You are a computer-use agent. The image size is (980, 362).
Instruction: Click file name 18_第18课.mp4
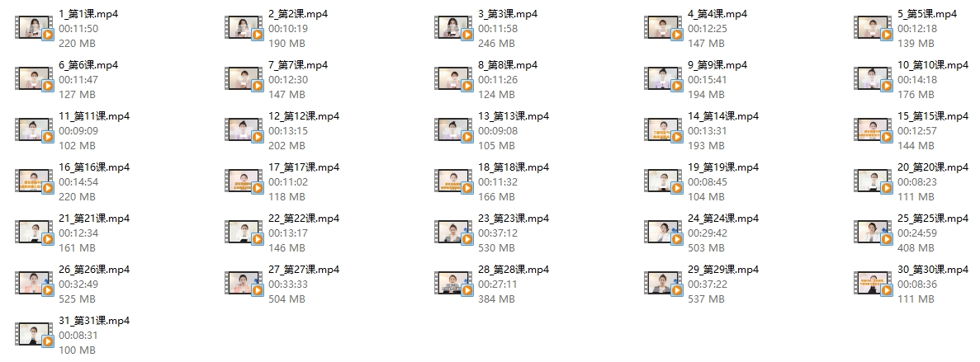[x=514, y=167]
